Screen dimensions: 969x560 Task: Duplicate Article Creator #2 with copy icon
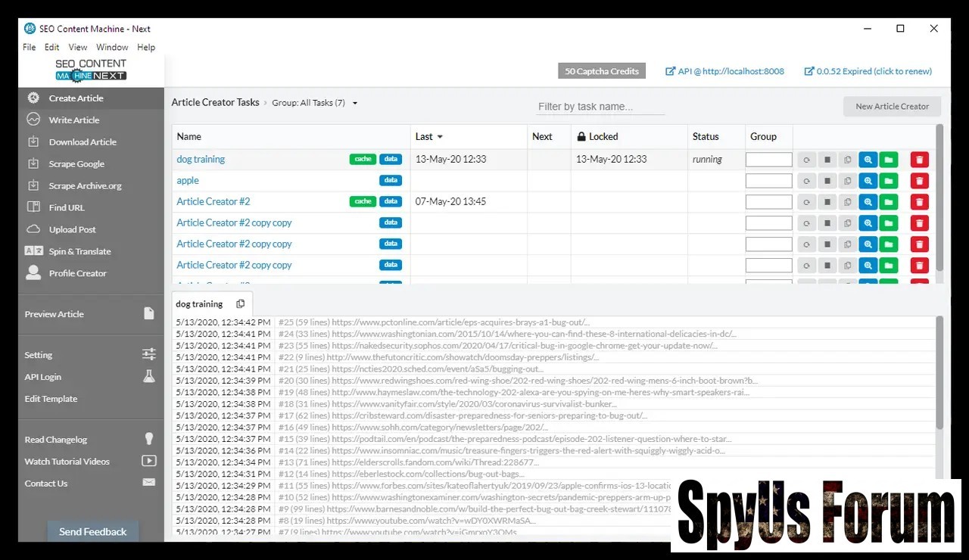[848, 202]
